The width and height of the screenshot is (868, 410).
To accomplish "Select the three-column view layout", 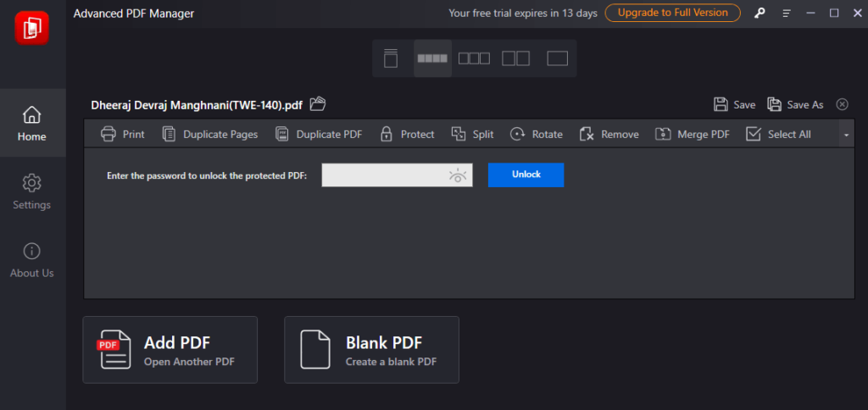I will point(474,58).
